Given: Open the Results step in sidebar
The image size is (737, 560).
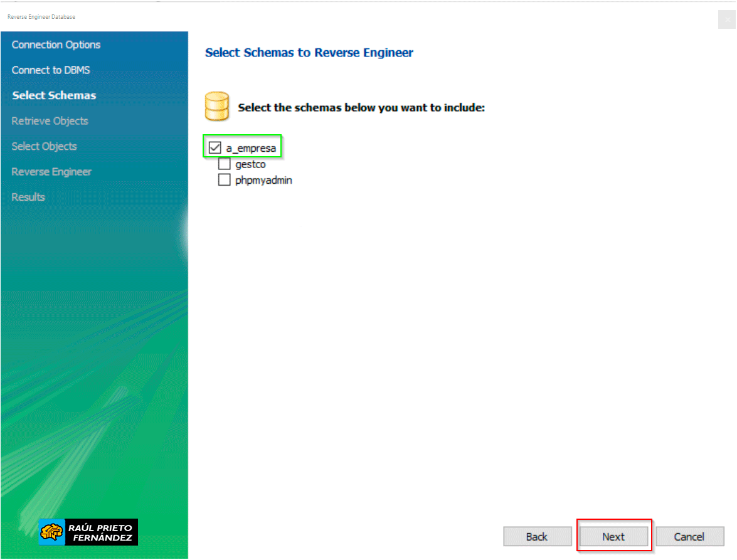Looking at the screenshot, I should pyautogui.click(x=28, y=197).
